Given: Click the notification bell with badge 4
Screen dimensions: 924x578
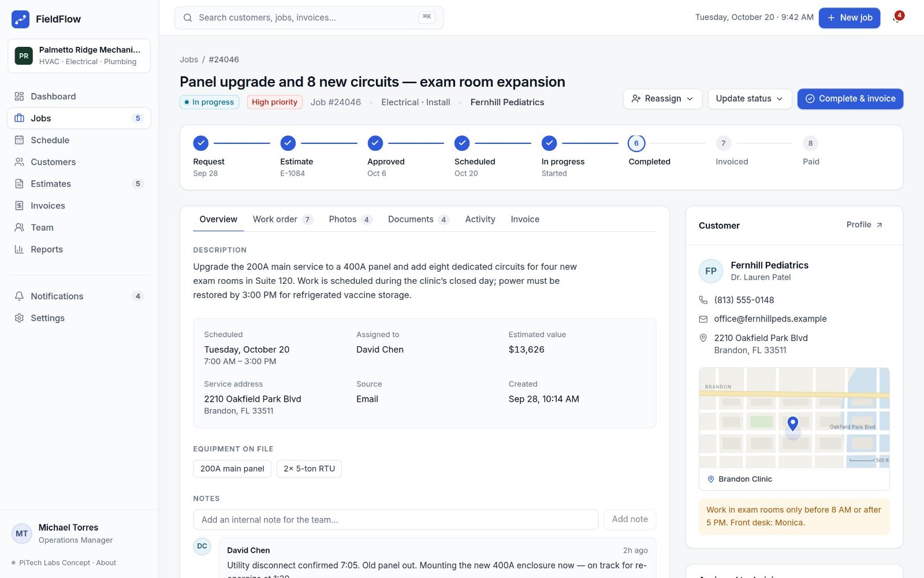Looking at the screenshot, I should pyautogui.click(x=897, y=17).
